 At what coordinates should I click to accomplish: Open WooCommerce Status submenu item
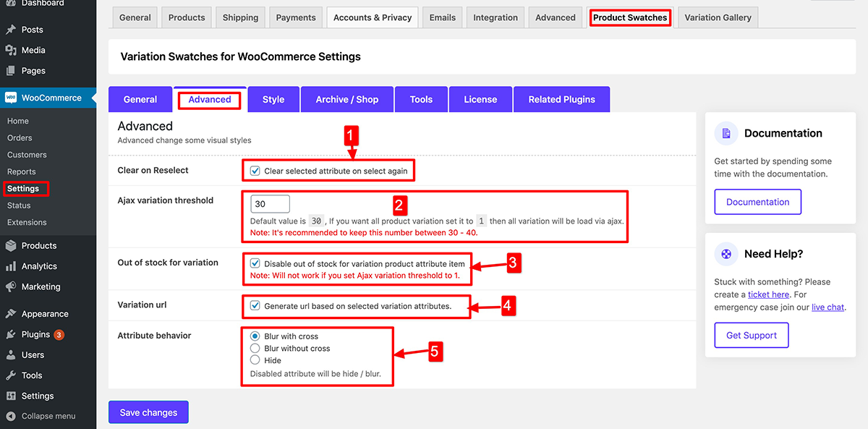19,205
